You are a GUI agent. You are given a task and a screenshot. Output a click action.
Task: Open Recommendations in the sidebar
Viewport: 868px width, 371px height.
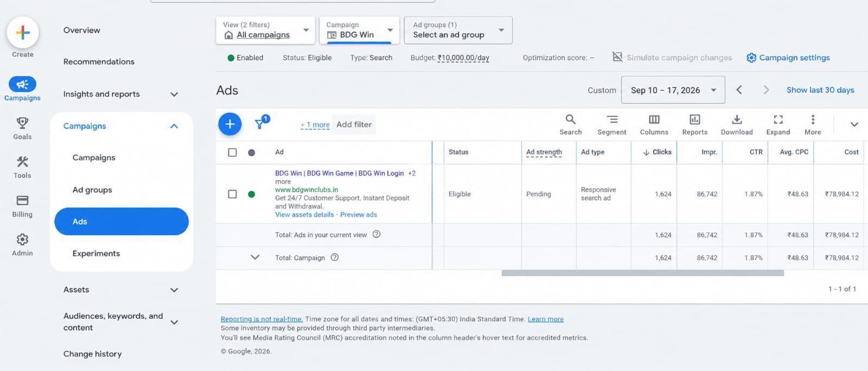(99, 62)
